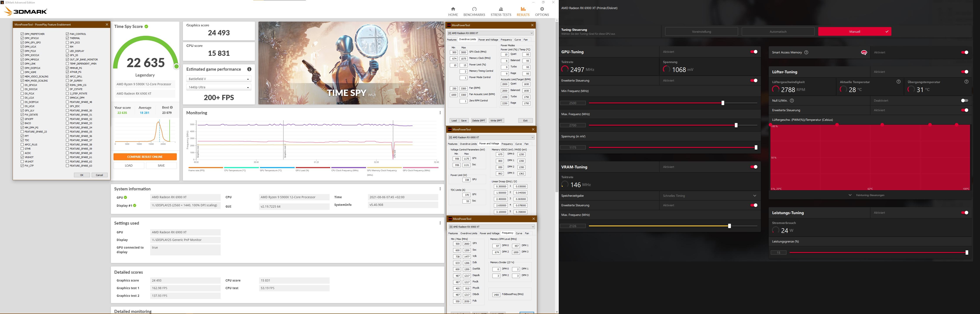Viewport: 980px width, 314px height.
Task: Switch to Fan tab in top MorePowerTool window
Action: [525, 40]
